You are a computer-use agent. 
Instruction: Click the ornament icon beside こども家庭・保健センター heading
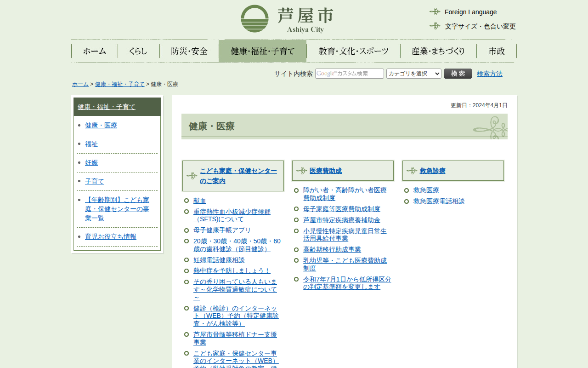pos(192,176)
